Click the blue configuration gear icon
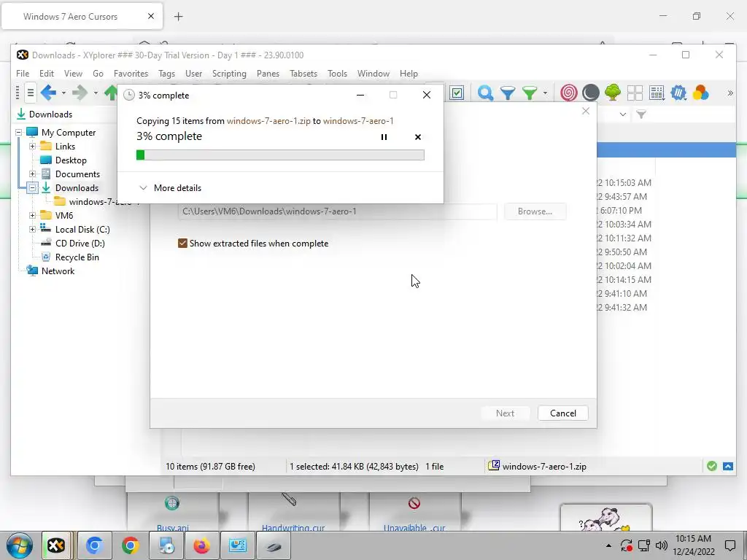747x560 pixels. tap(678, 93)
